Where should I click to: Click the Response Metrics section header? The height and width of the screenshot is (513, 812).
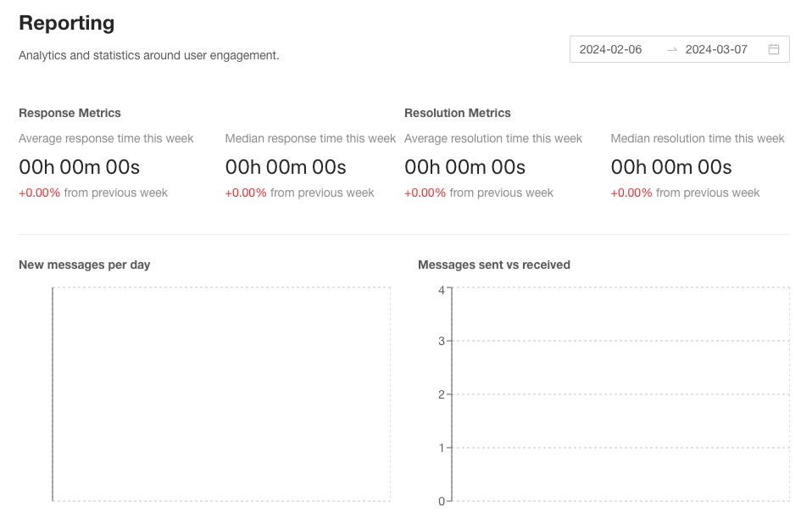coord(70,113)
